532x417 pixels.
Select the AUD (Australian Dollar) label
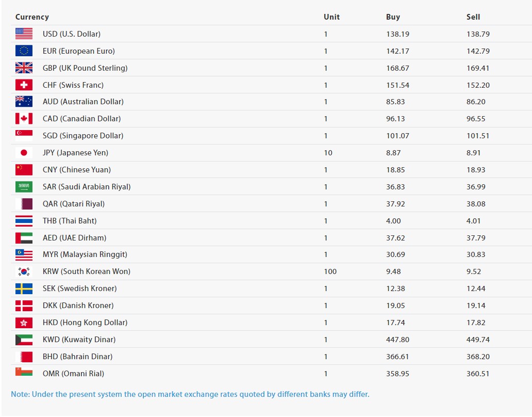[x=83, y=102]
